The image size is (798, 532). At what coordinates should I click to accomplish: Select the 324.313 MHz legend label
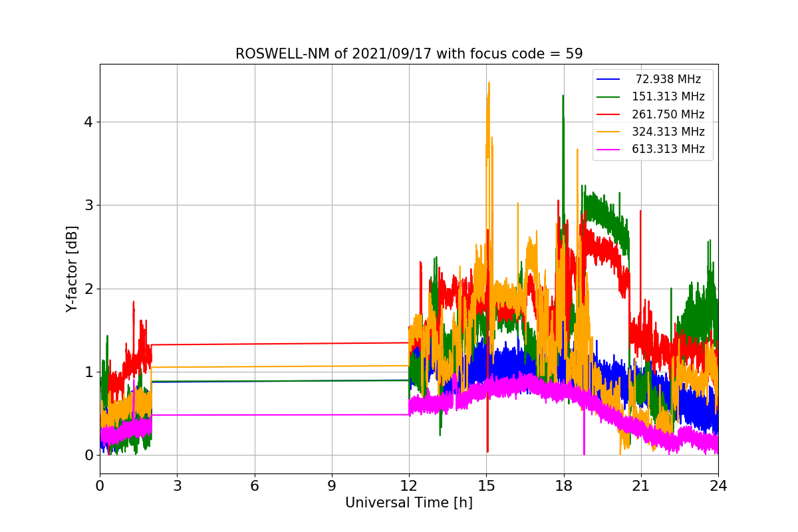tap(668, 132)
